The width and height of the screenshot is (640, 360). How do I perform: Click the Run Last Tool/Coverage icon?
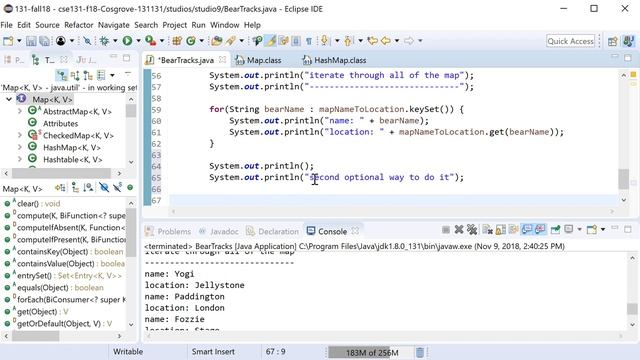click(x=151, y=41)
